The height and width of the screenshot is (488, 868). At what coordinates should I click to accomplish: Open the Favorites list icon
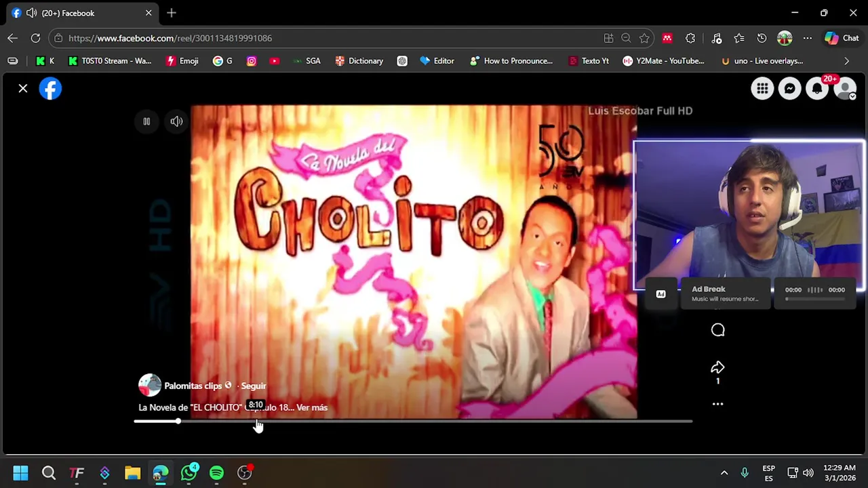pyautogui.click(x=739, y=38)
